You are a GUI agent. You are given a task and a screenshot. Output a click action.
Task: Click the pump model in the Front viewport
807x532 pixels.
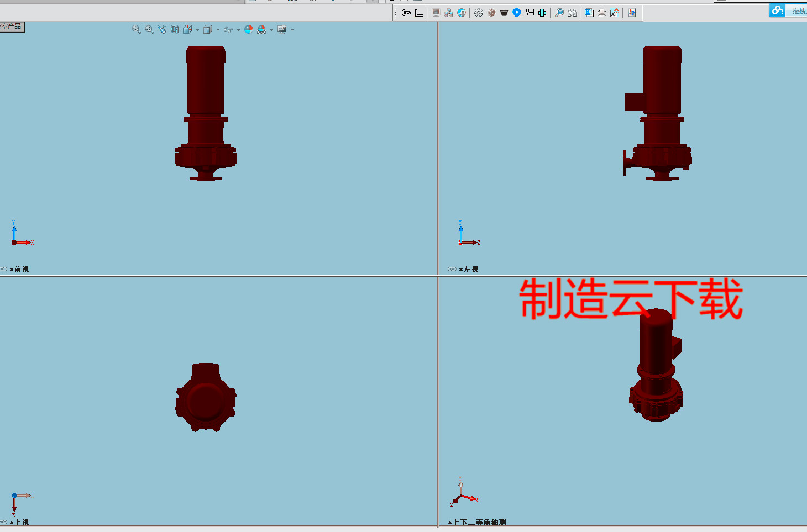coord(206,113)
